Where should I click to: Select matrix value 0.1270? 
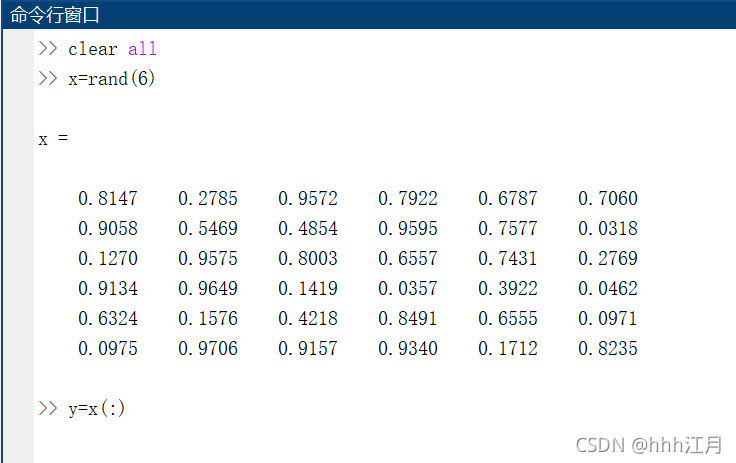108,258
